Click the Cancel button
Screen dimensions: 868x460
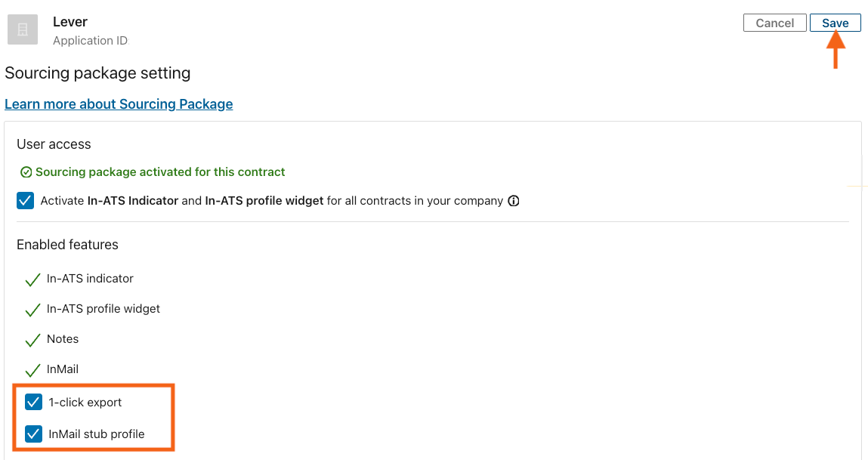(x=774, y=22)
